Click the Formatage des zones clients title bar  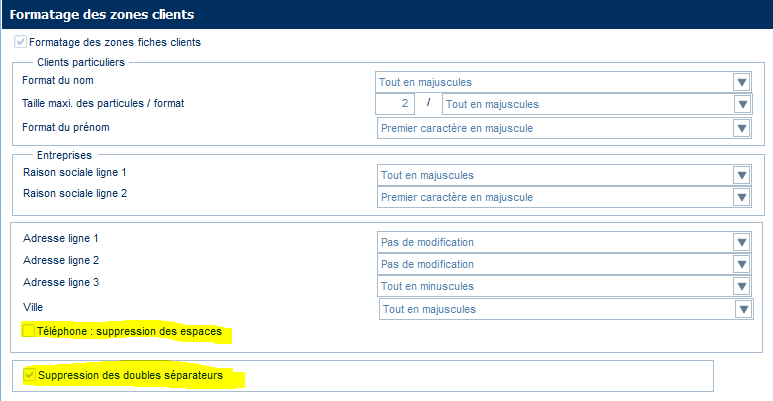tap(387, 14)
